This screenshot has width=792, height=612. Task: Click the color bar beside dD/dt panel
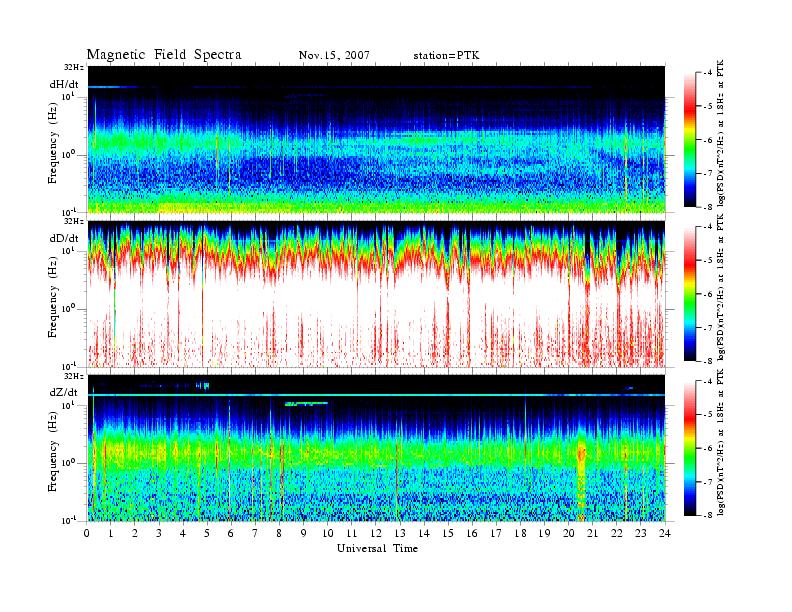[x=690, y=294]
